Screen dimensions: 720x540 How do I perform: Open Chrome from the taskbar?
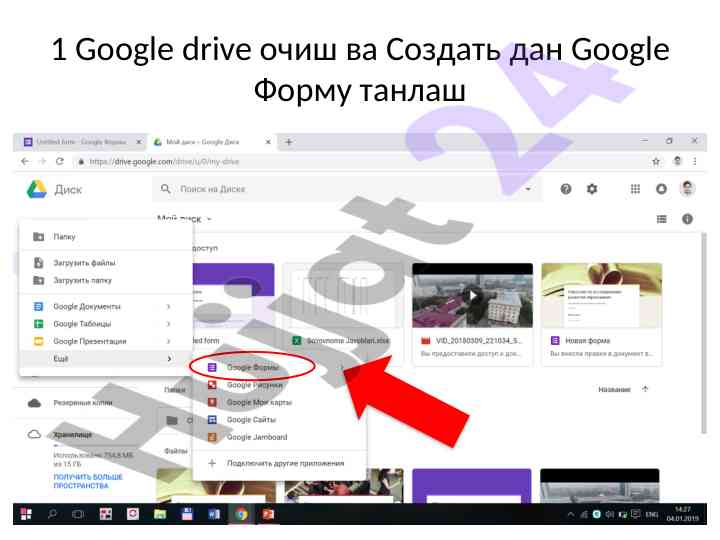click(241, 514)
